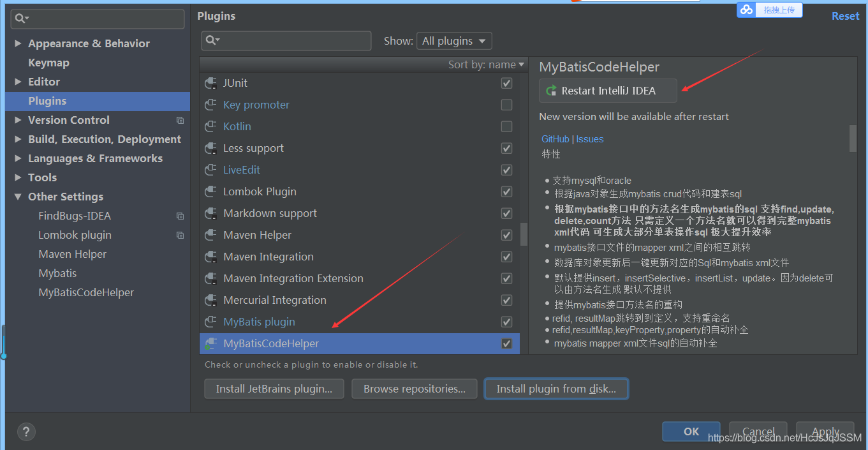
Task: Toggle the Lombok Plugin checkbox
Action: pos(506,192)
